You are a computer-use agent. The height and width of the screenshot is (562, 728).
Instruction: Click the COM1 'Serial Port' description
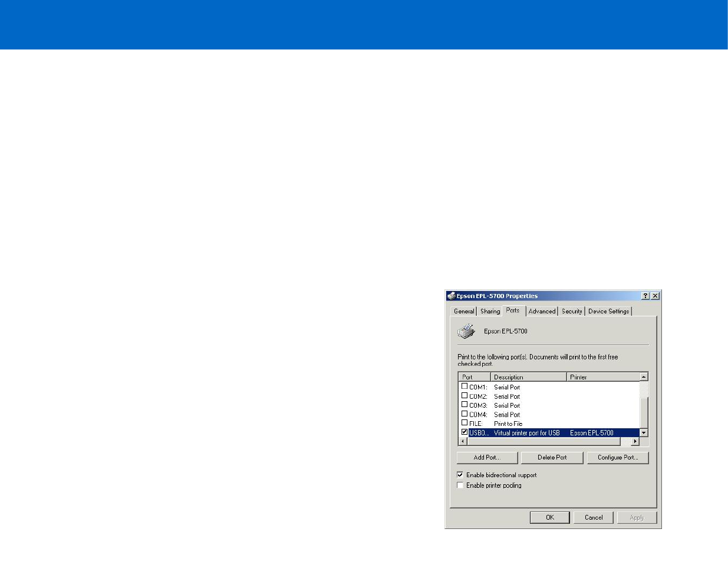tap(507, 387)
